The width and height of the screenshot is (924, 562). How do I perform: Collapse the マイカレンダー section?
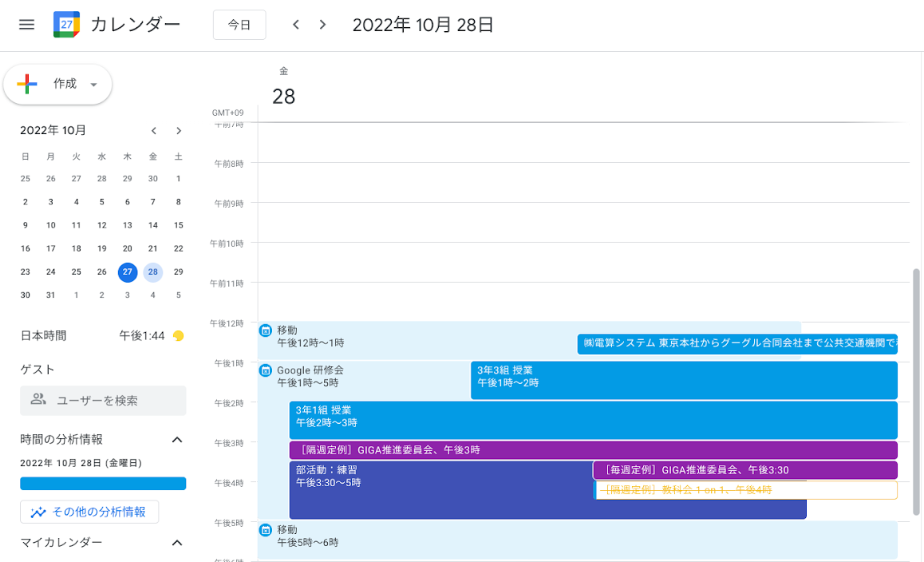pos(177,543)
